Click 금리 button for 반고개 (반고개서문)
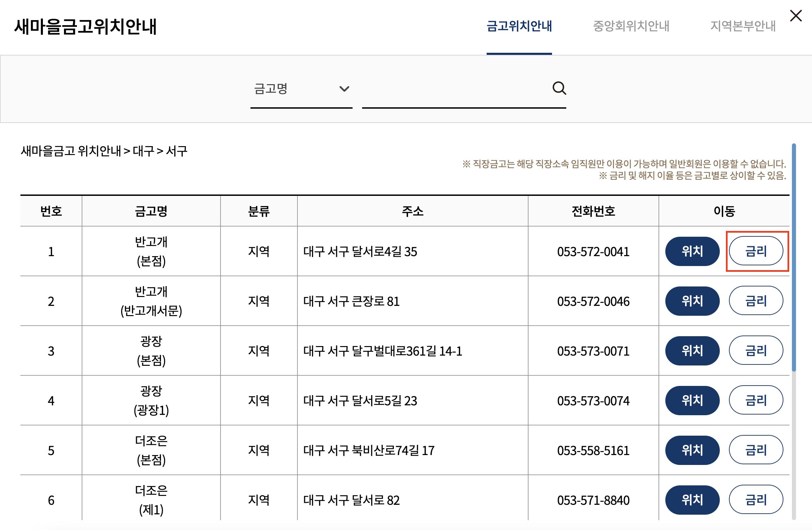This screenshot has width=812, height=530. tap(756, 301)
